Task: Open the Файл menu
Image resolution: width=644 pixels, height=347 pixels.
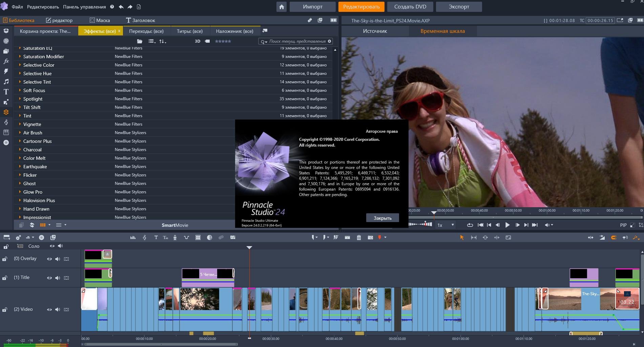Action: point(17,7)
